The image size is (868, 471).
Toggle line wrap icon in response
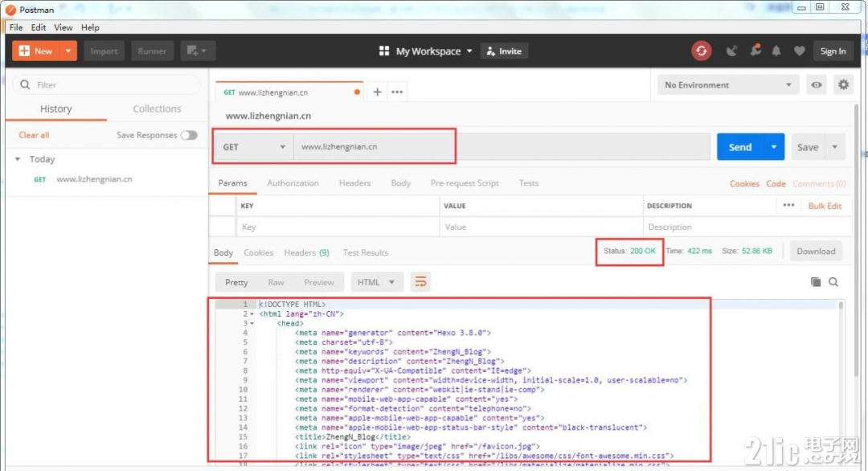(x=420, y=282)
